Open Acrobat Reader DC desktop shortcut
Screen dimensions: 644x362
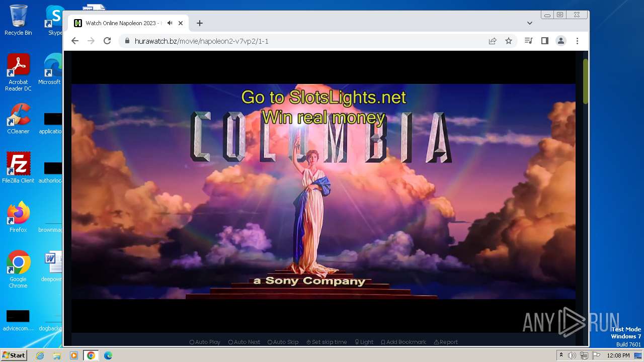click(x=18, y=73)
